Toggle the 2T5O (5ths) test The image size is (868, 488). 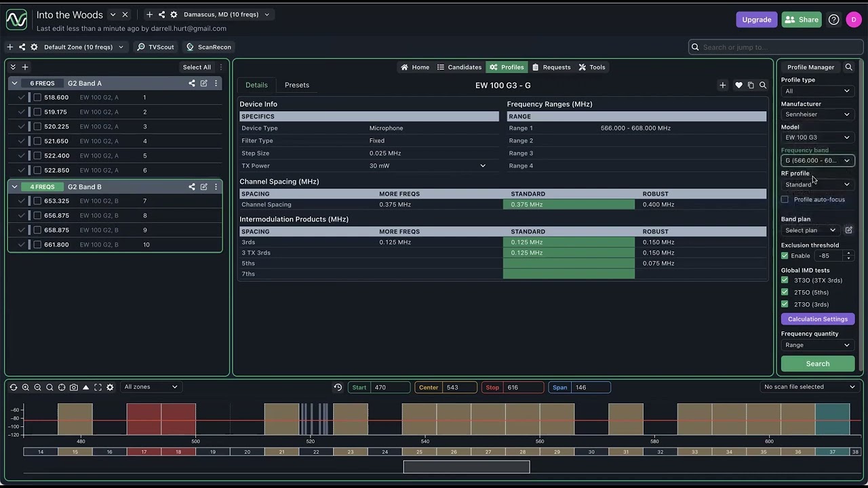785,293
